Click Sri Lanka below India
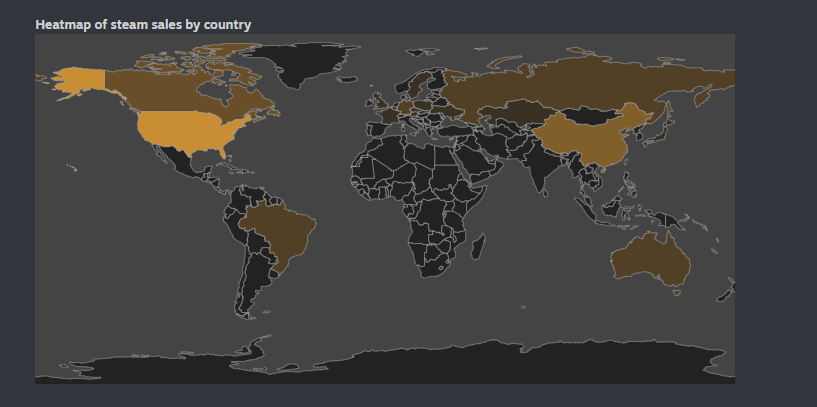 (546, 193)
